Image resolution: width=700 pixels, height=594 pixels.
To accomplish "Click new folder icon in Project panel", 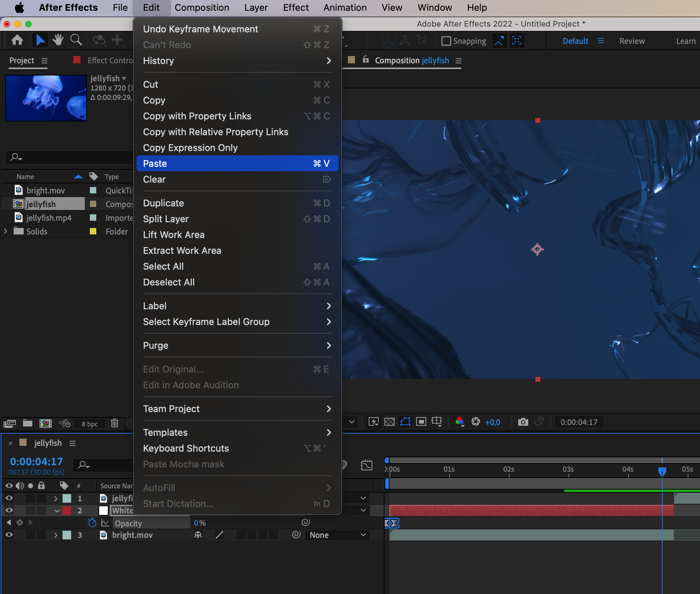I will [28, 423].
